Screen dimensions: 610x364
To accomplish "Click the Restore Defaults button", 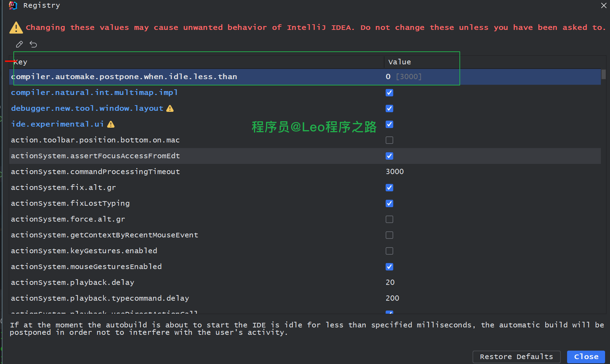I will (x=516, y=357).
